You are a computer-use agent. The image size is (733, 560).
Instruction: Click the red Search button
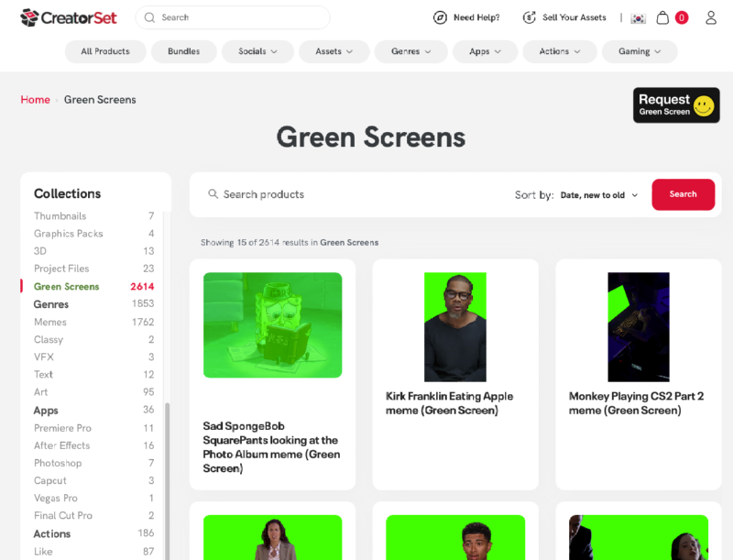click(683, 194)
